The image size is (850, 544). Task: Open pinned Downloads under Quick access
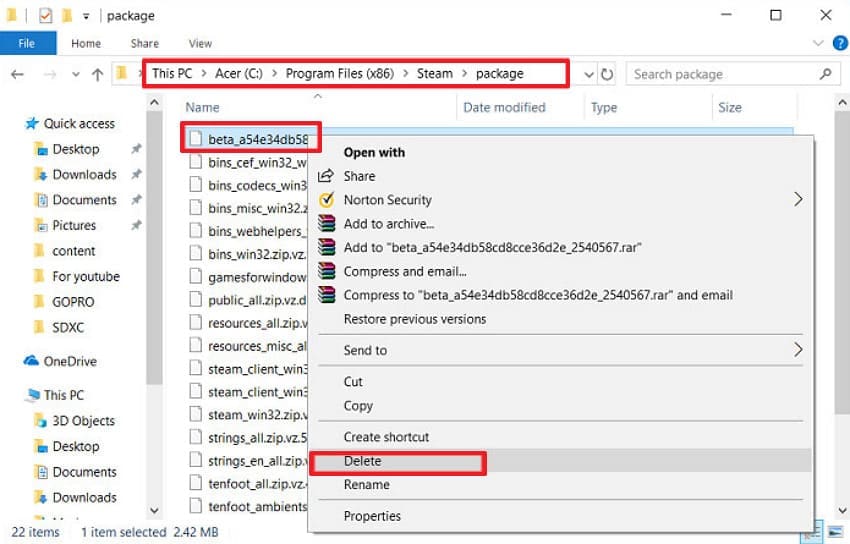click(x=85, y=174)
